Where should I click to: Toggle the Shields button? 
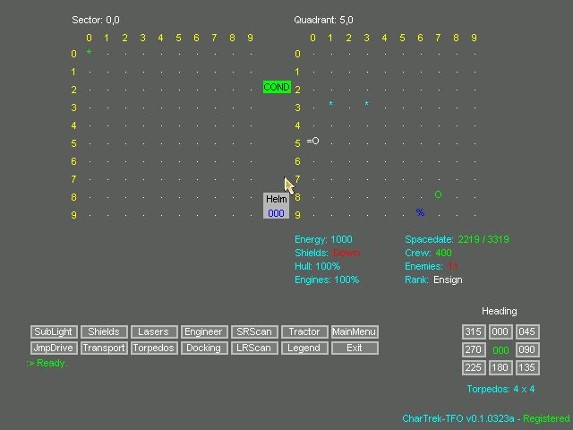coord(104,332)
